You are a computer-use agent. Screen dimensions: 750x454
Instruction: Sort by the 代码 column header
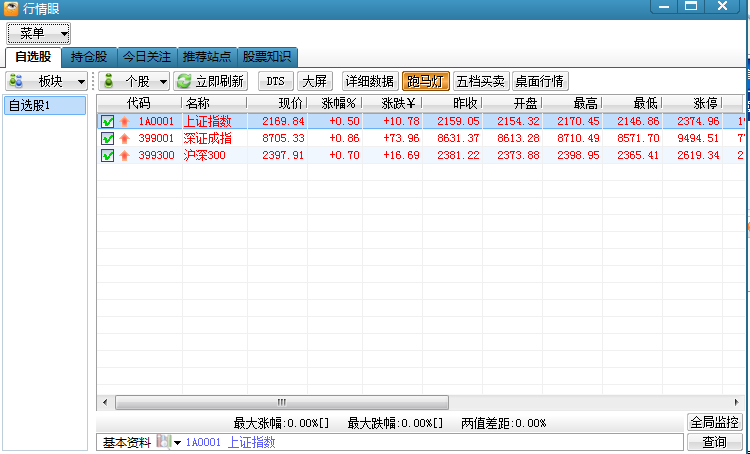[139, 103]
